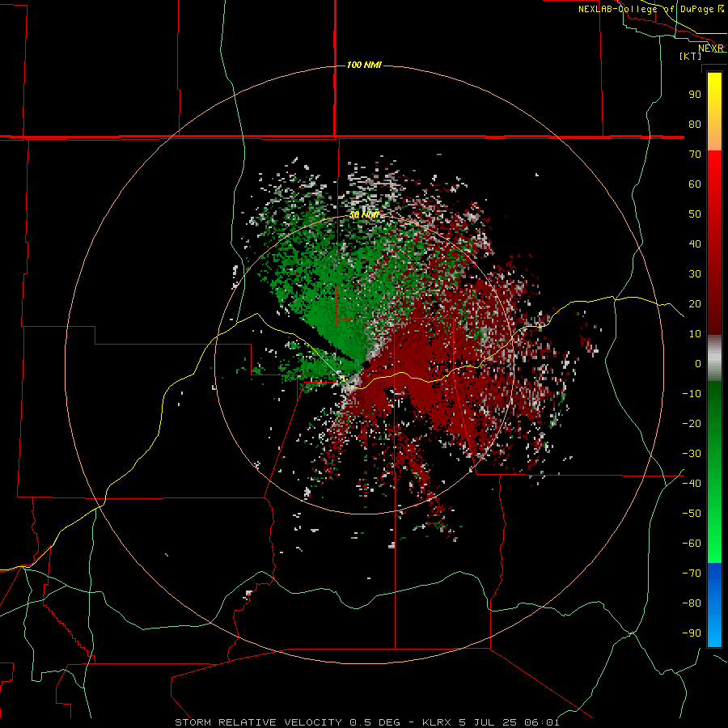This screenshot has height=728, width=728.
Task: Click the -10 value on the velocity scale
Action: click(692, 394)
